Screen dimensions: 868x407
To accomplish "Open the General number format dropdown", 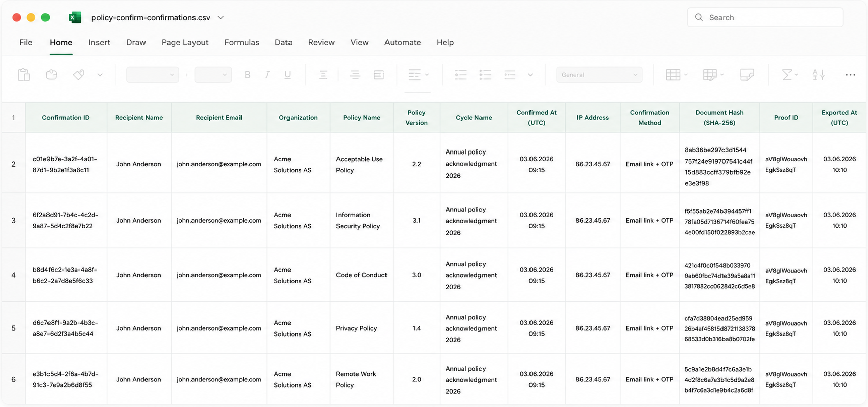I will click(599, 75).
